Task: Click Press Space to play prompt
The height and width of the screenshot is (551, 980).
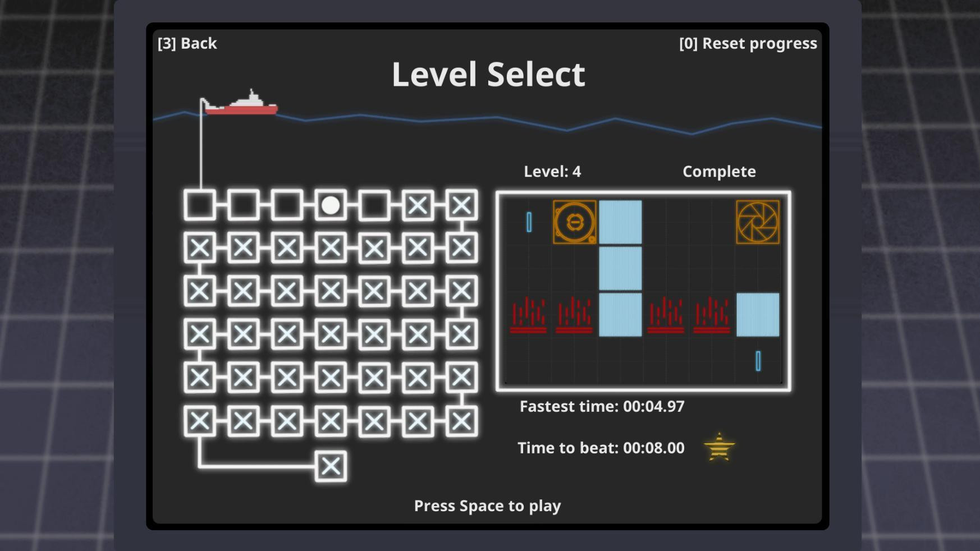Action: point(487,506)
